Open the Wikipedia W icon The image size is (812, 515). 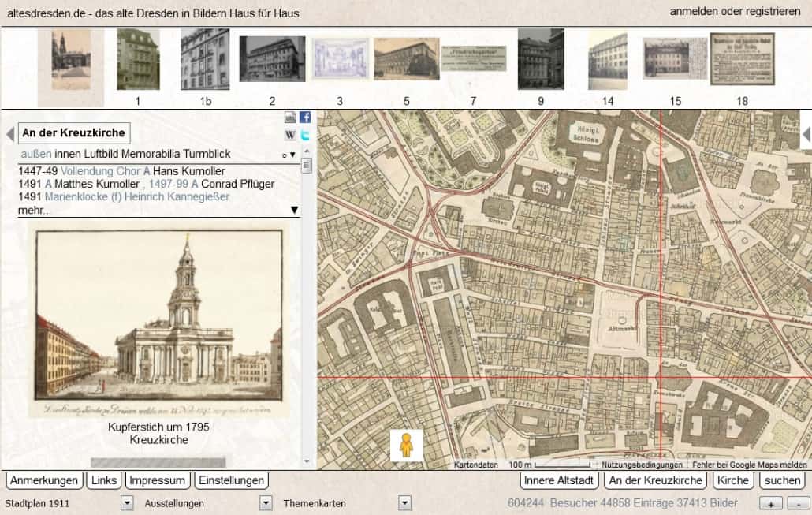pyautogui.click(x=290, y=135)
